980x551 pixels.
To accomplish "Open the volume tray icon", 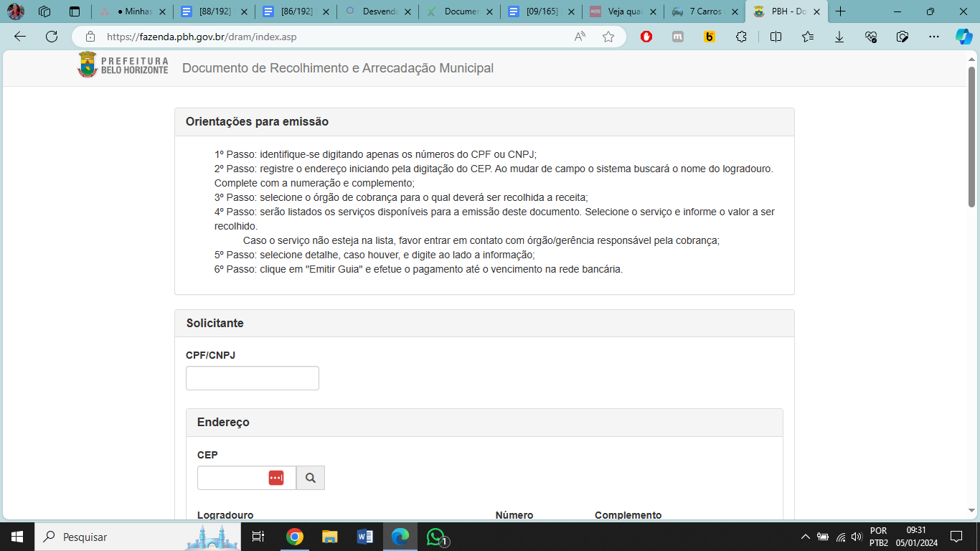I will [856, 537].
